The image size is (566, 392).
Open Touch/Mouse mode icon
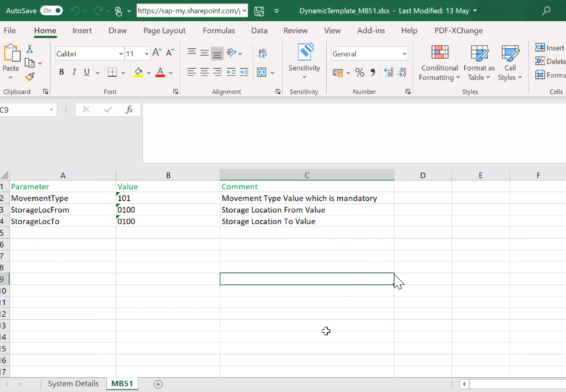click(118, 11)
